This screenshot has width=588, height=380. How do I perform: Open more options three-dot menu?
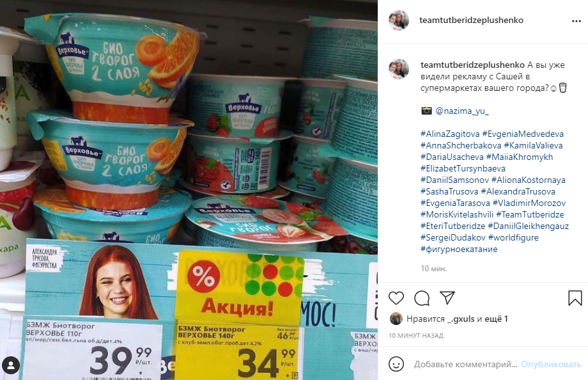(x=576, y=21)
